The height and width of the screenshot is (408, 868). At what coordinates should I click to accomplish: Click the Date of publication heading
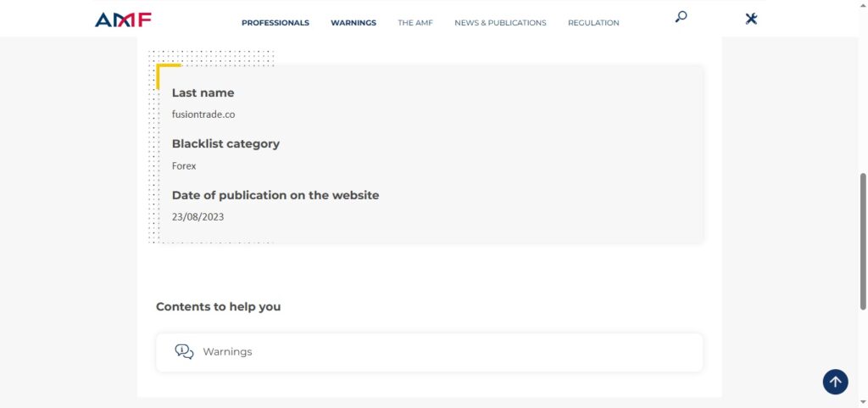(x=275, y=195)
